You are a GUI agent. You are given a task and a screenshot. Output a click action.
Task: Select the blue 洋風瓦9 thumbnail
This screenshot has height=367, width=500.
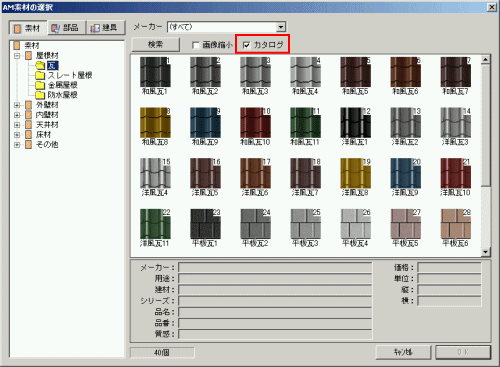406,173
